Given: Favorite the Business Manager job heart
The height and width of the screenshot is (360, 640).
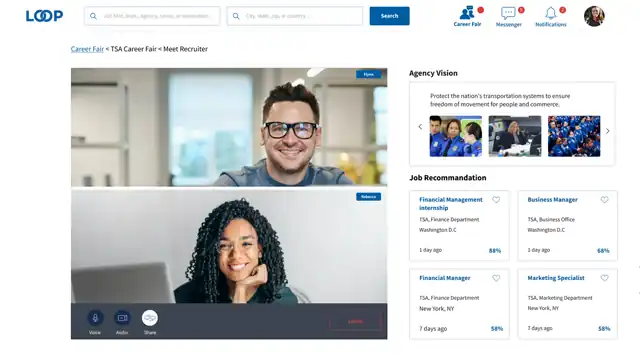Looking at the screenshot, I should 604,200.
